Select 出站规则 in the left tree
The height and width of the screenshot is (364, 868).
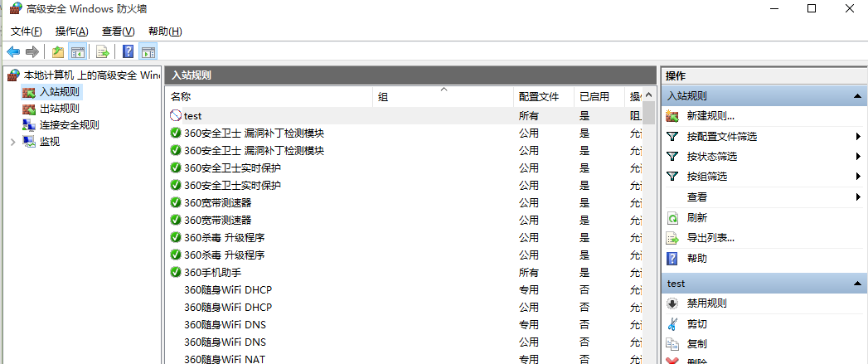[59, 109]
